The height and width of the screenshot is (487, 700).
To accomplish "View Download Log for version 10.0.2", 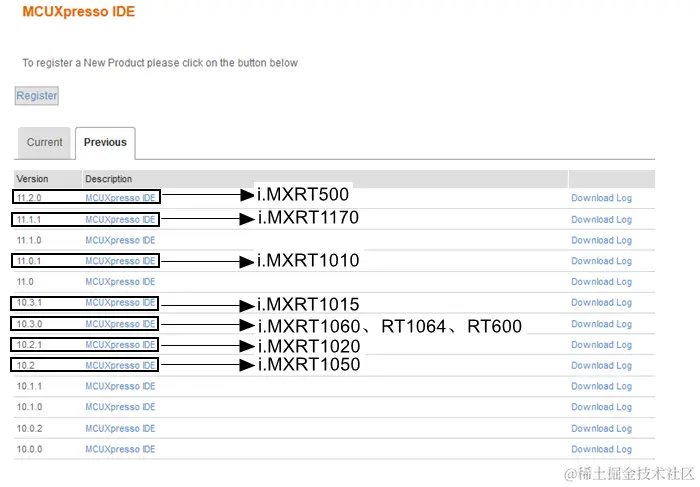I will coord(601,429).
